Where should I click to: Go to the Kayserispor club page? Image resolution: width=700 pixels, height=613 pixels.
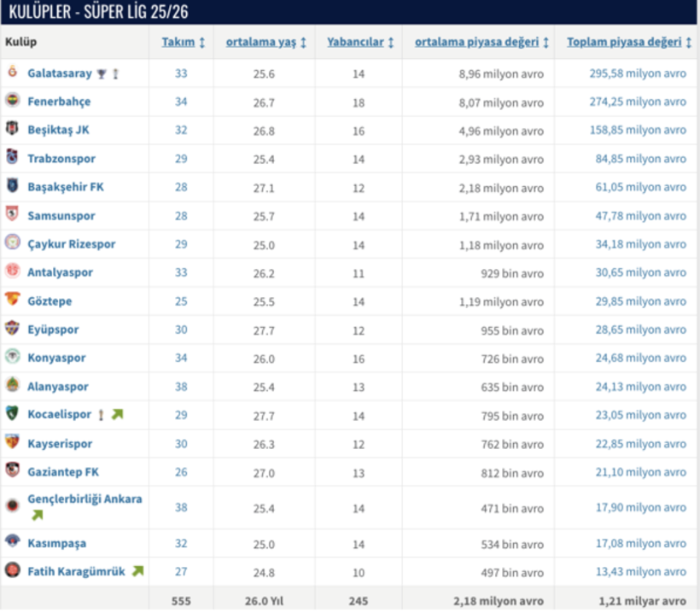pyautogui.click(x=60, y=444)
